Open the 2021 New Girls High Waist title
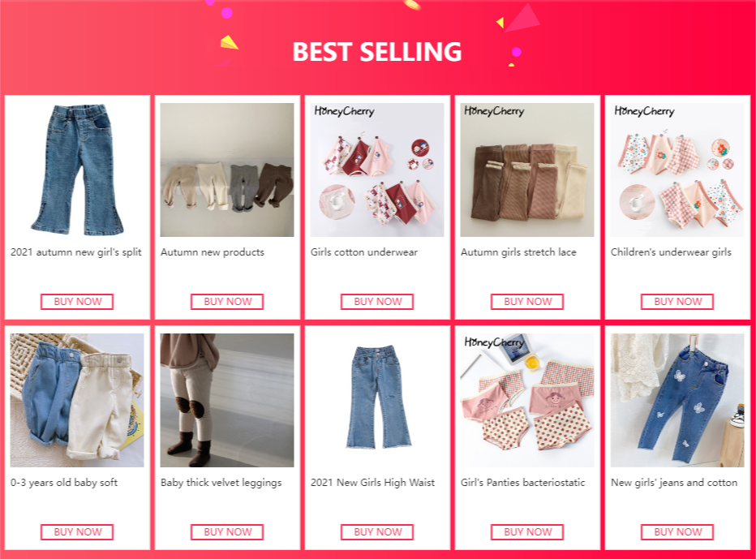 click(x=372, y=483)
